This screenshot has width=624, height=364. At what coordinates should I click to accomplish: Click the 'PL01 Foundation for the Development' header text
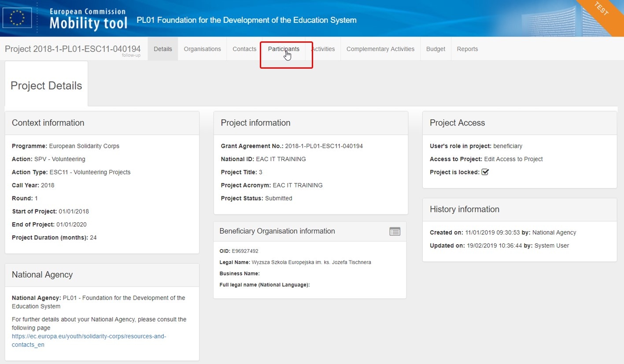point(247,20)
